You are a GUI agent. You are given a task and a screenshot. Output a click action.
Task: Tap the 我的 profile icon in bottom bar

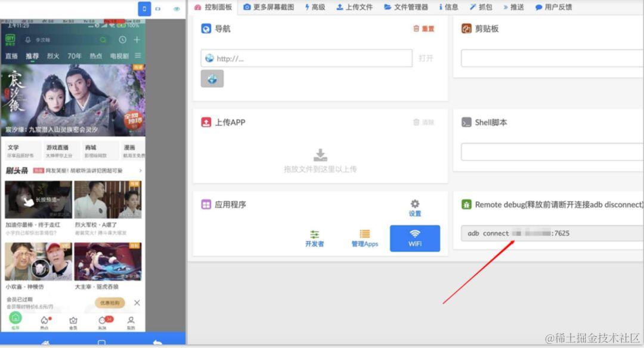(x=131, y=322)
